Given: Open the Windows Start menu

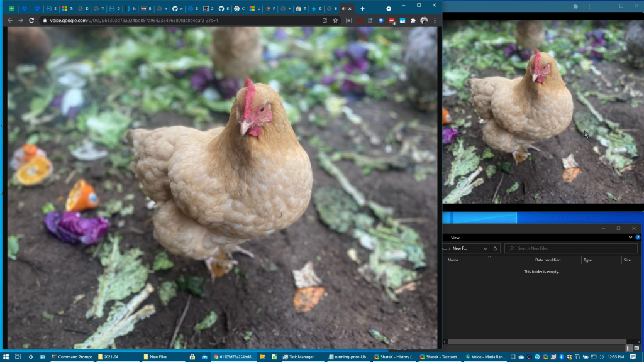Looking at the screenshot, I should [6, 357].
